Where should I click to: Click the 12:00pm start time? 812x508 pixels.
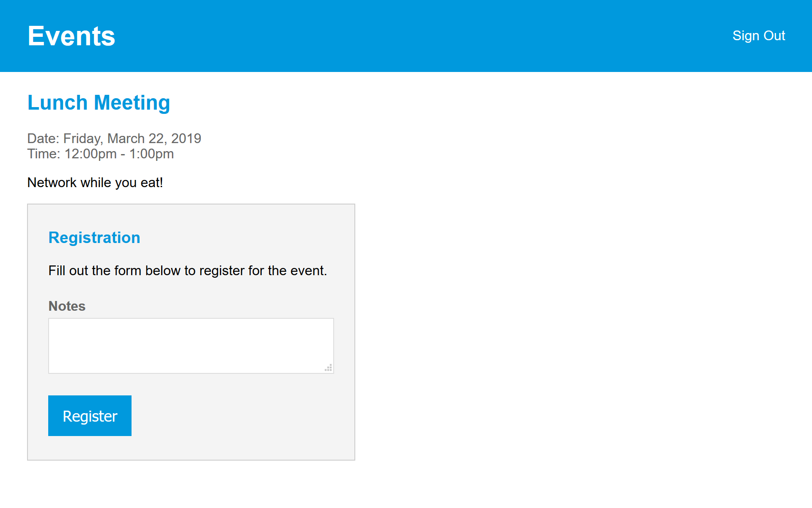[91, 154]
